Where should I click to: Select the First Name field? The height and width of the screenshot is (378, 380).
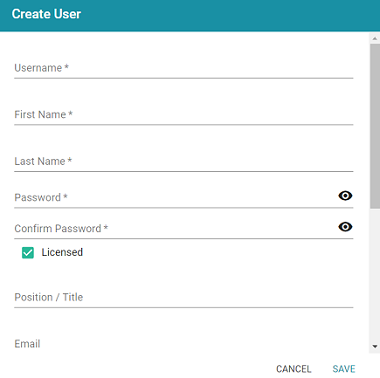tap(184, 115)
